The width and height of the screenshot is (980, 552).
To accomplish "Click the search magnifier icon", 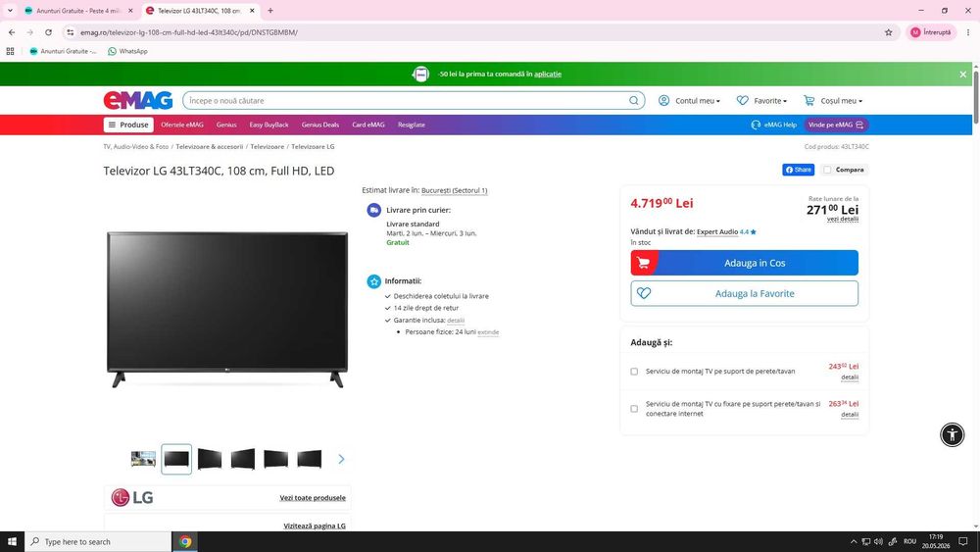I will (x=634, y=100).
